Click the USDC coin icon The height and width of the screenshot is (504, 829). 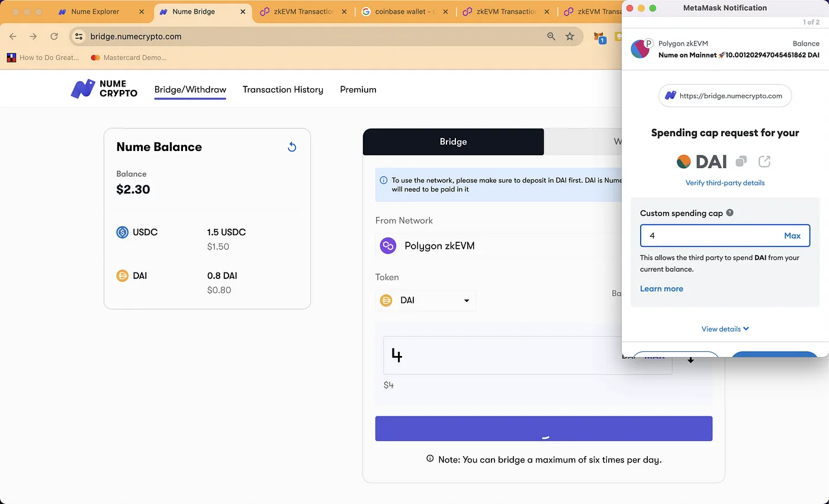coord(123,232)
